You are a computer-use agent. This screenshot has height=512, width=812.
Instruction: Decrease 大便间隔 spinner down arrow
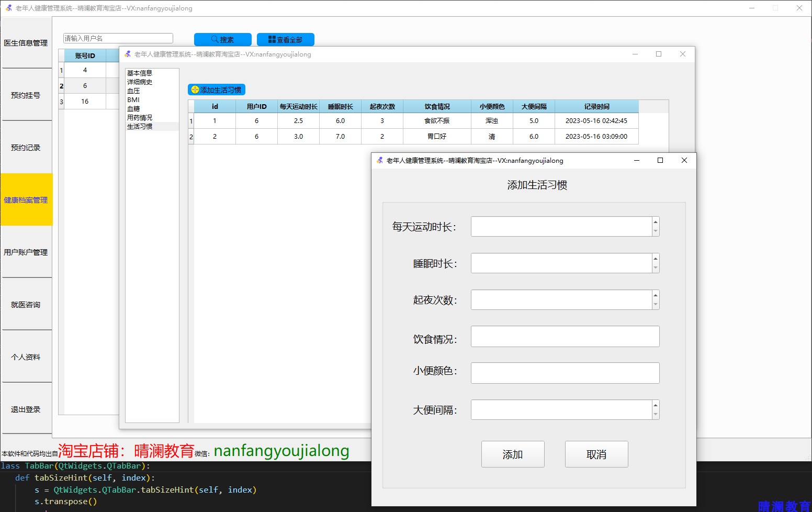(x=656, y=415)
